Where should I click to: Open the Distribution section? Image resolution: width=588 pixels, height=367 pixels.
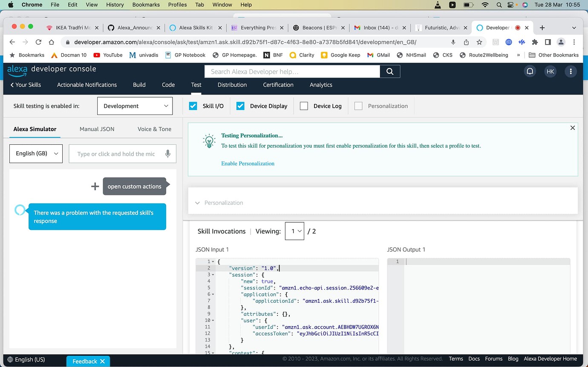[x=232, y=85]
